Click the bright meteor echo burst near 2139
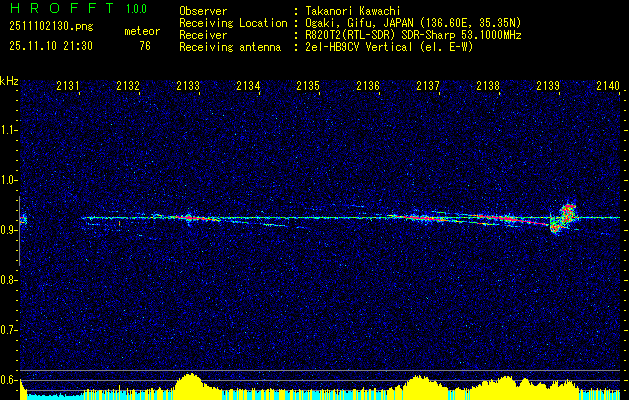Viewport: 629px width, 400px height. tap(564, 219)
